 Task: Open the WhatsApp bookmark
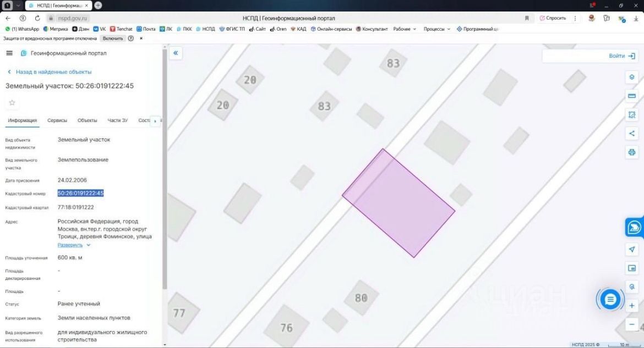tap(22, 29)
